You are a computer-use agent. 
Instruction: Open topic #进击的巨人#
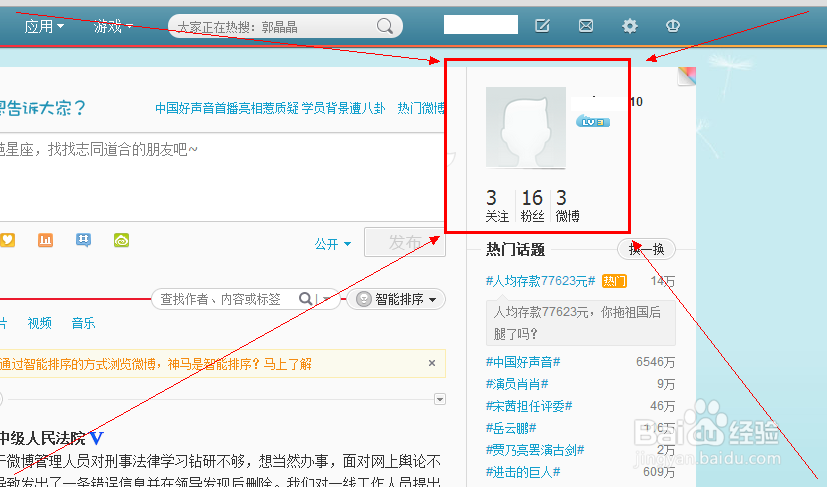pyautogui.click(x=523, y=472)
